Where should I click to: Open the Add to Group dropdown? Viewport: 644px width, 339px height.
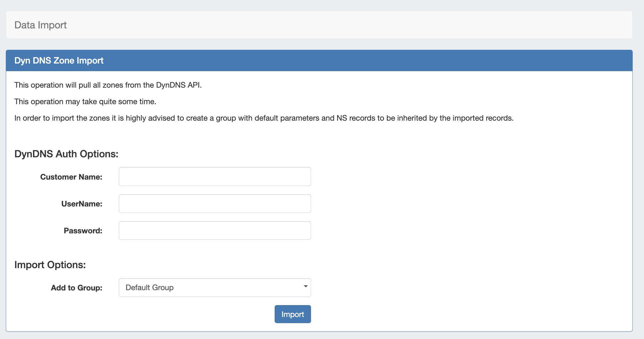215,287
